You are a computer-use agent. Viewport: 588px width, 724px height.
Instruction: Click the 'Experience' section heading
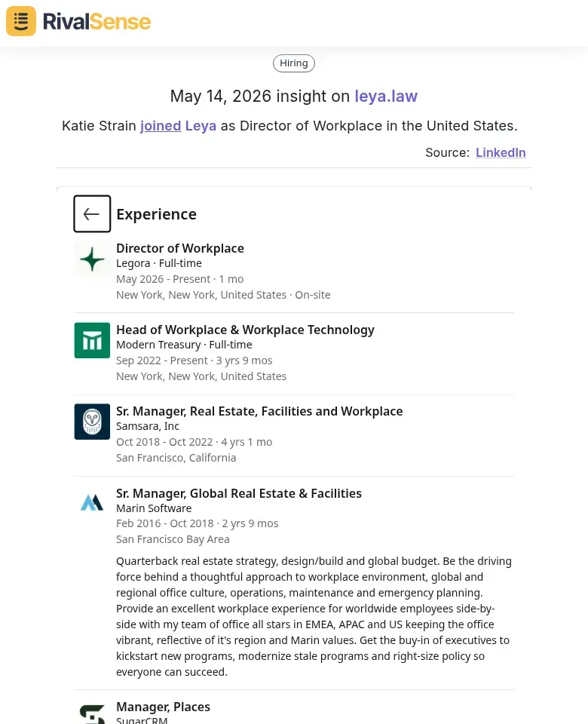coord(157,214)
